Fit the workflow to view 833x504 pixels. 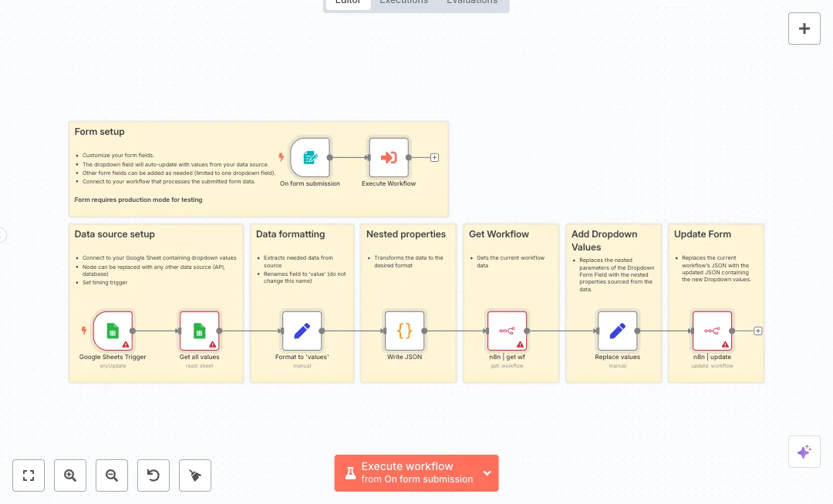tap(29, 475)
